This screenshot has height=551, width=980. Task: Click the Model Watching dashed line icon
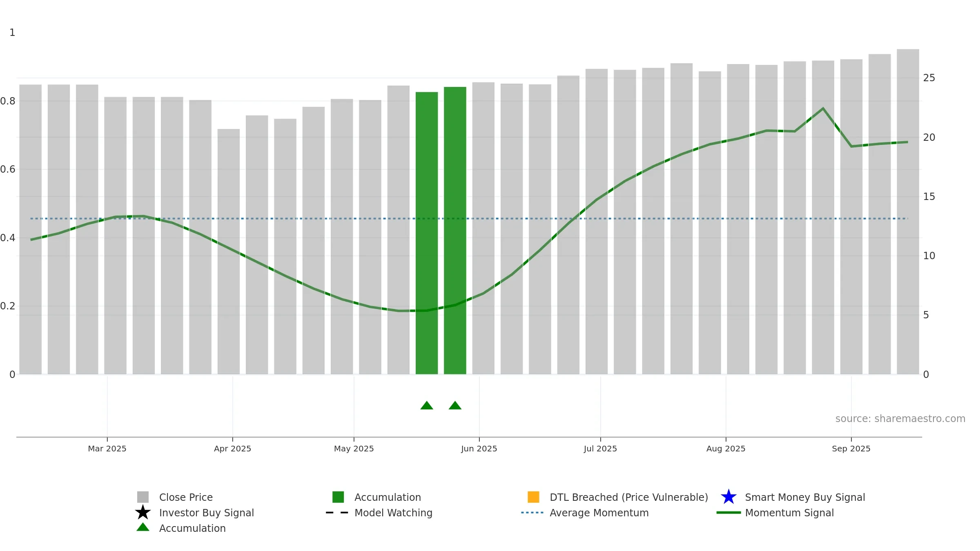337,513
